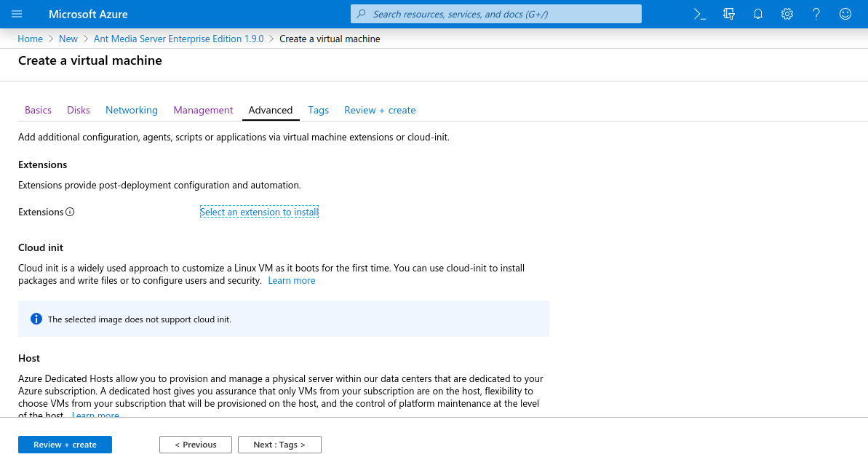
Task: Open Learn more link for cloud init
Action: 292,281
